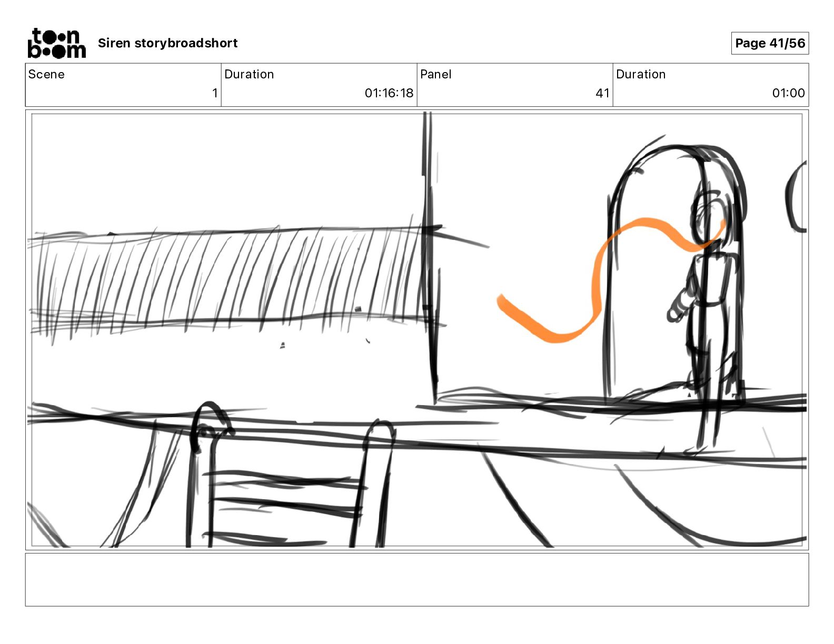The image size is (834, 644).
Task: Click the Toon Boom logo
Action: [56, 43]
